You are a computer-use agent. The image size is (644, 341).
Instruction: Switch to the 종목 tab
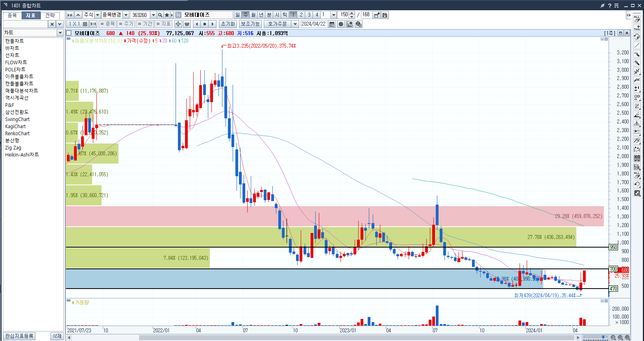click(12, 15)
